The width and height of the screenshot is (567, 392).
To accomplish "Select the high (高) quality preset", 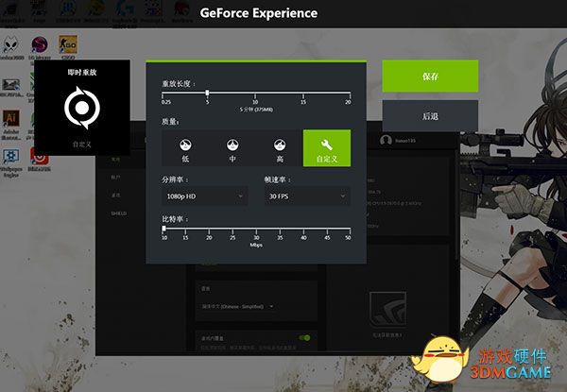I will tap(280, 148).
